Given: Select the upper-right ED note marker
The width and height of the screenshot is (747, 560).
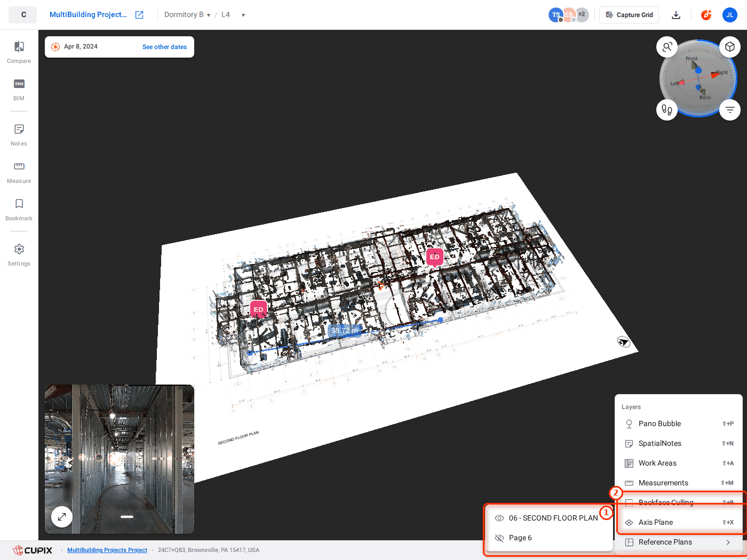Looking at the screenshot, I should click(x=435, y=257).
